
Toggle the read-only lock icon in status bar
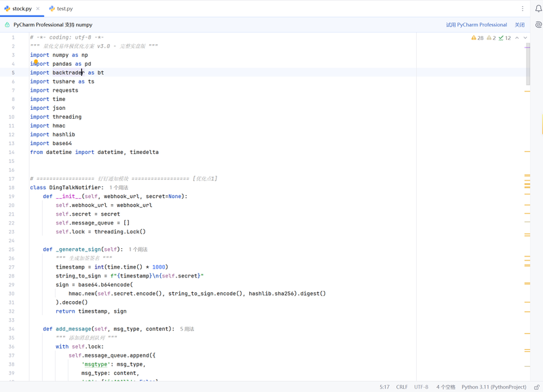(536, 387)
